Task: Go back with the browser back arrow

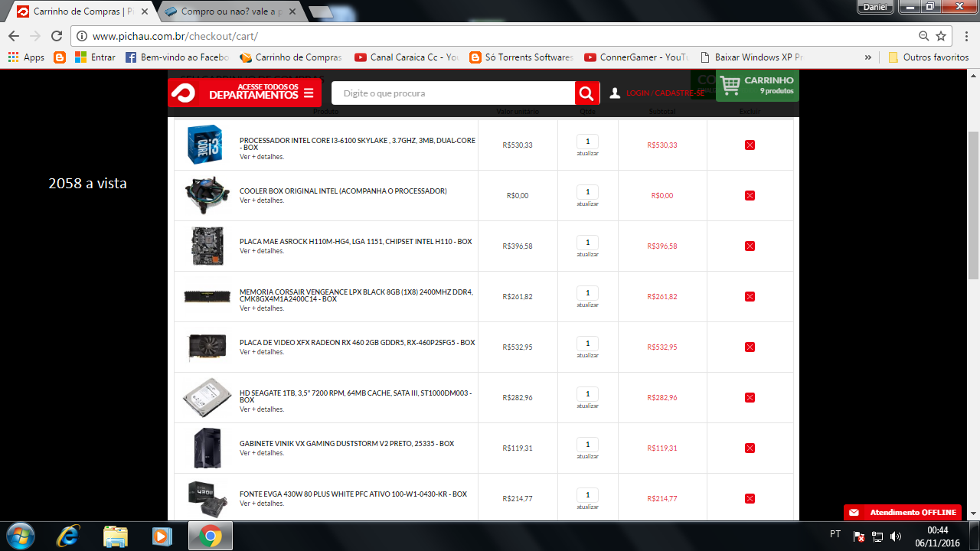Action: click(13, 36)
